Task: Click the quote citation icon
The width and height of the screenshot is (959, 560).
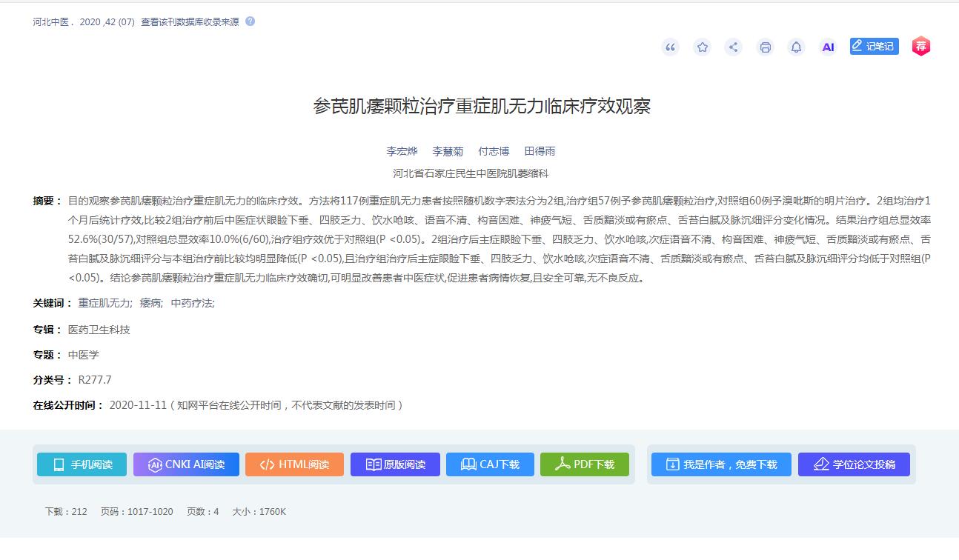Action: pos(671,47)
